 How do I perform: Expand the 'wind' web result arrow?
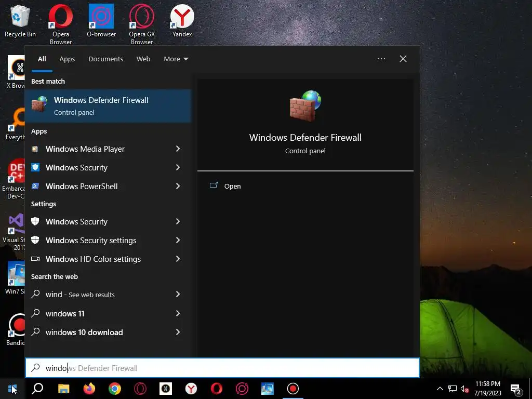pyautogui.click(x=178, y=294)
